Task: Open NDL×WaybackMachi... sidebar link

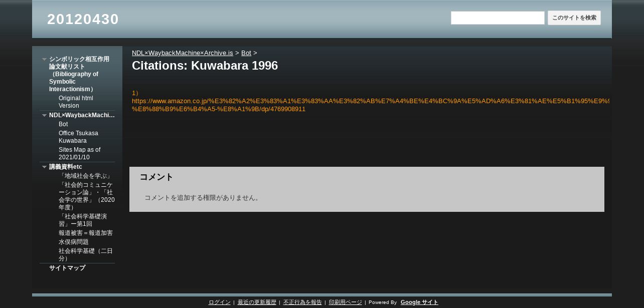Action: click(82, 115)
